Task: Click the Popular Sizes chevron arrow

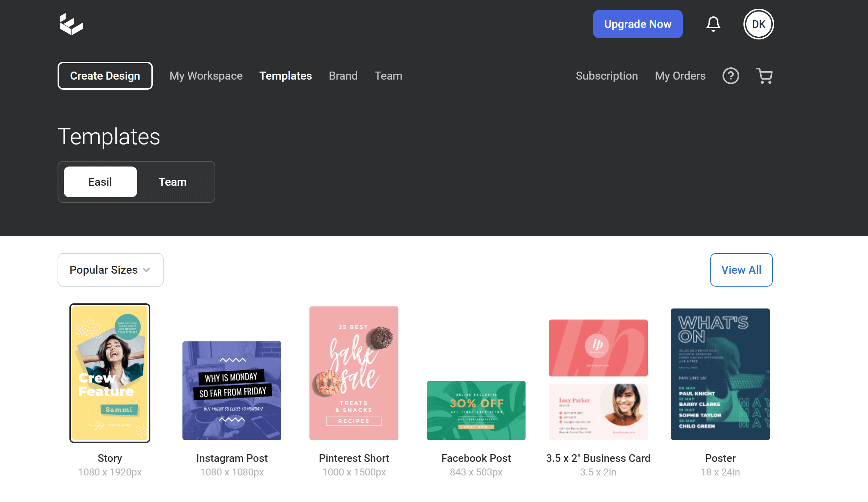Action: tap(147, 270)
